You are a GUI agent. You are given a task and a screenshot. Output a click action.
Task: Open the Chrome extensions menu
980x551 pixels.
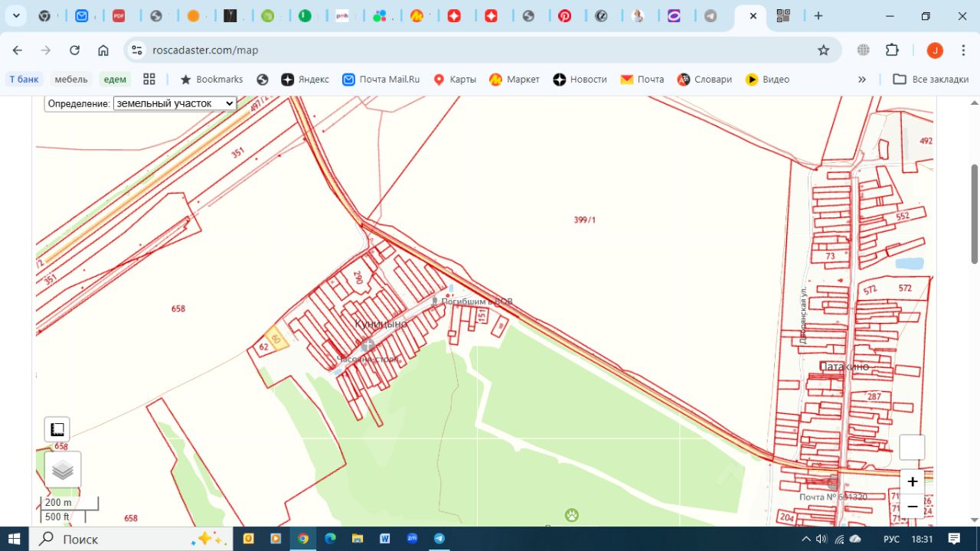click(x=892, y=50)
